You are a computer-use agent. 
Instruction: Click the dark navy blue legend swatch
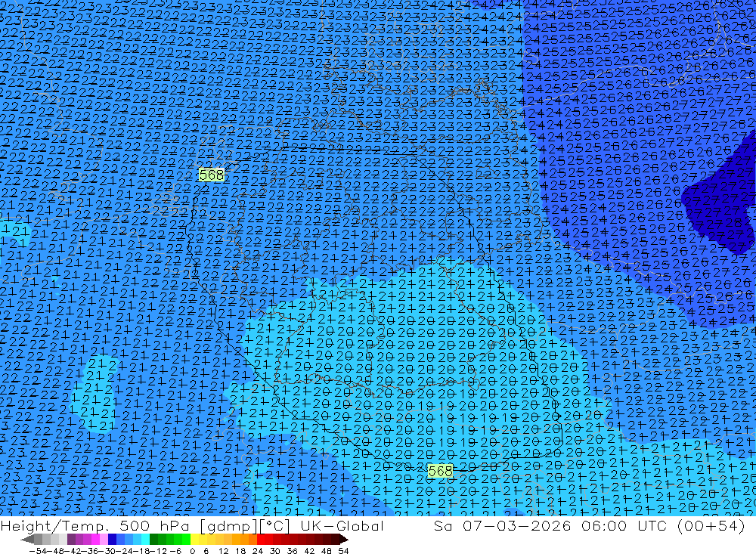113,540
